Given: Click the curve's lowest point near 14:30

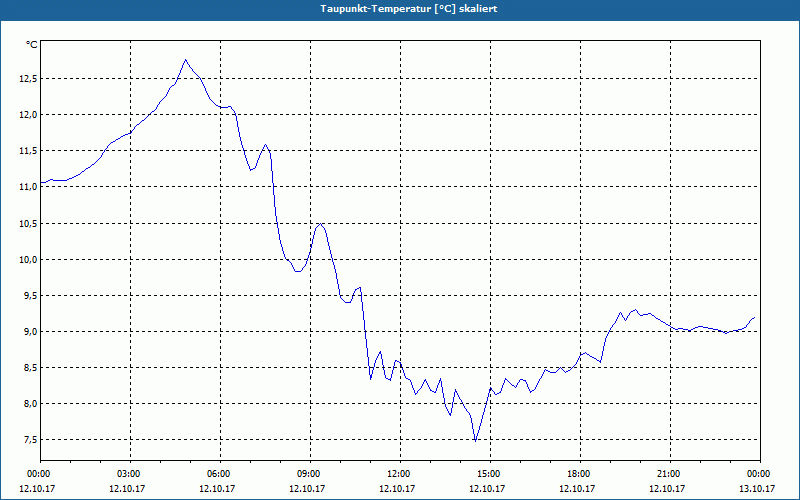Looking at the screenshot, I should 476,441.
